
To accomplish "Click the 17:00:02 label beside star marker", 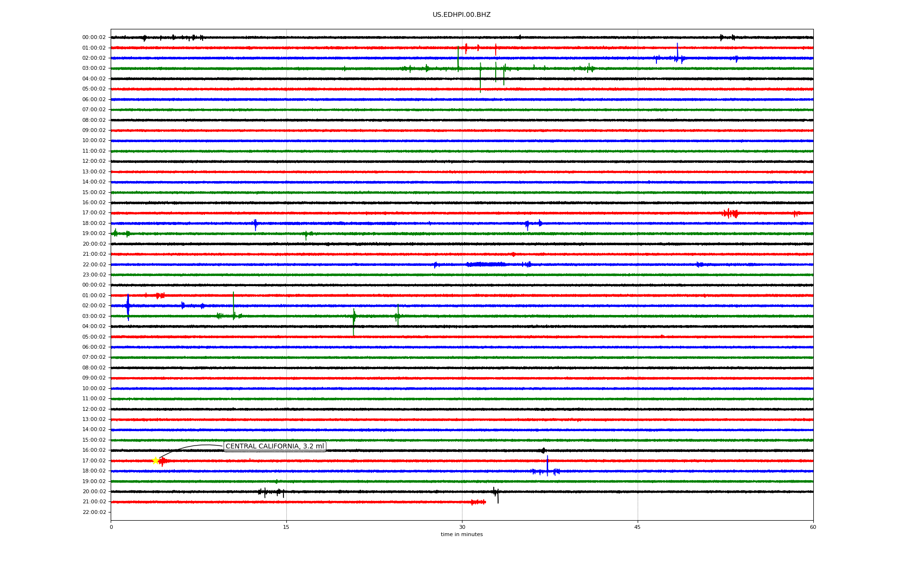I will (x=94, y=461).
